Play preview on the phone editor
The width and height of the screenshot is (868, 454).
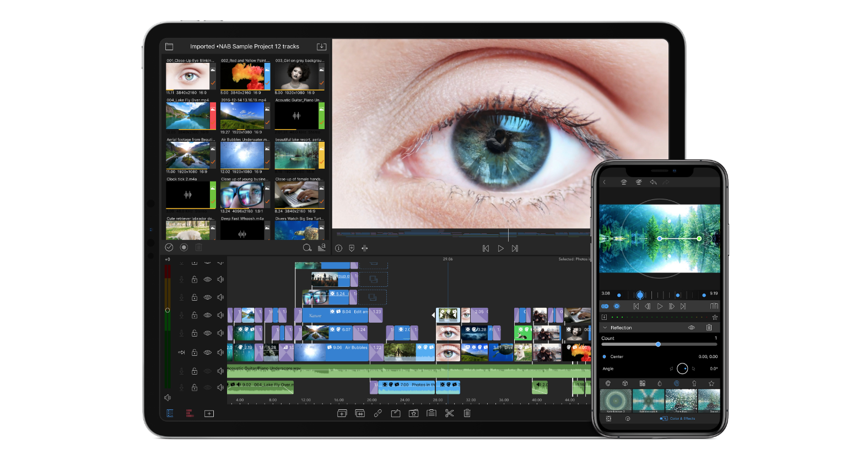pyautogui.click(x=660, y=306)
